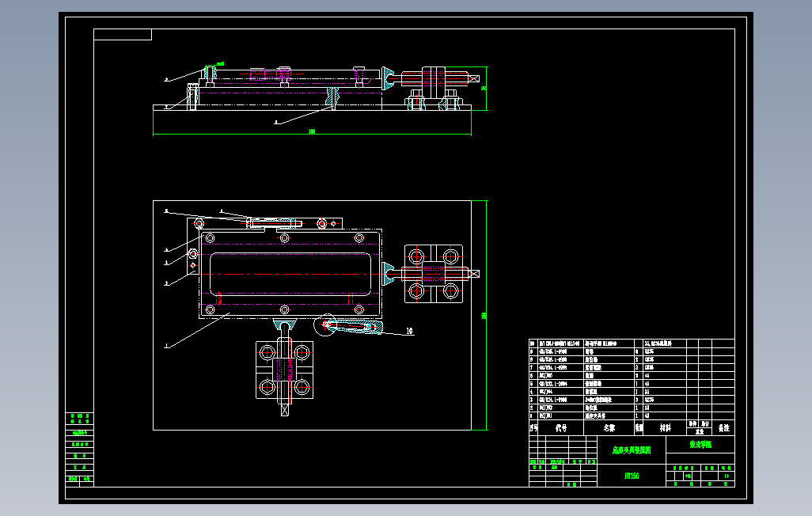Click the green length dimension below side view

[312, 131]
